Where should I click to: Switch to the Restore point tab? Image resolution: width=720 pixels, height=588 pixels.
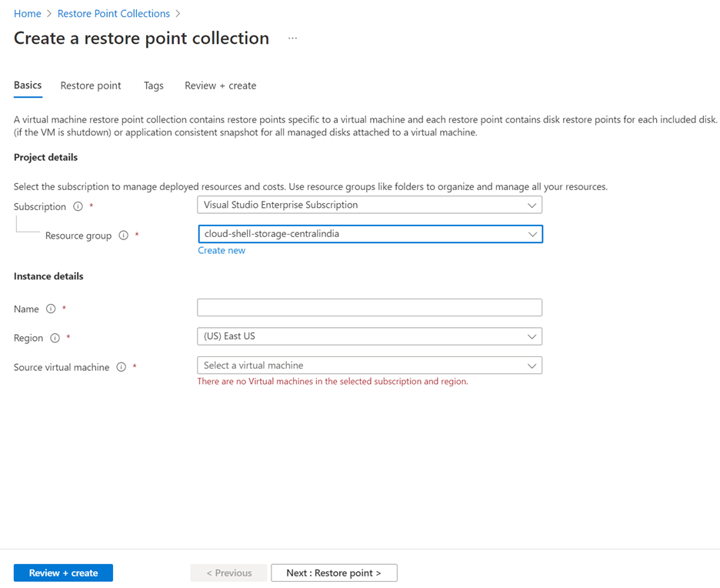[90, 85]
